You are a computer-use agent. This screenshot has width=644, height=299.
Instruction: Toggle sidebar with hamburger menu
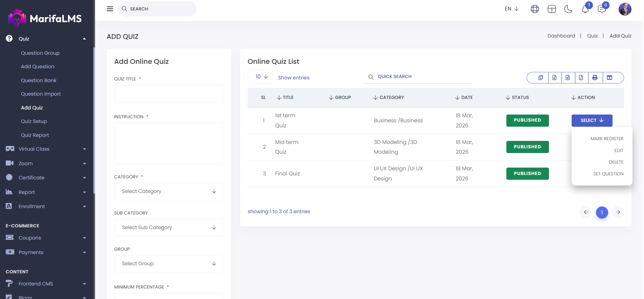[110, 9]
